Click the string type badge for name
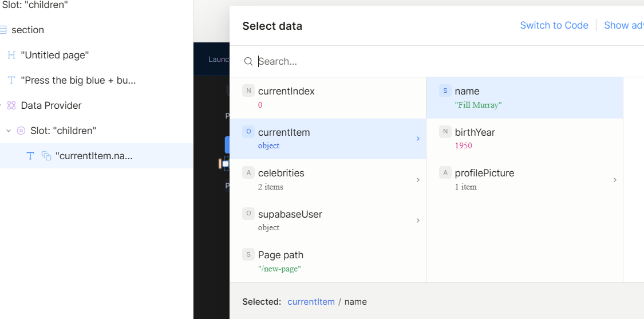This screenshot has height=319, width=644. (445, 91)
